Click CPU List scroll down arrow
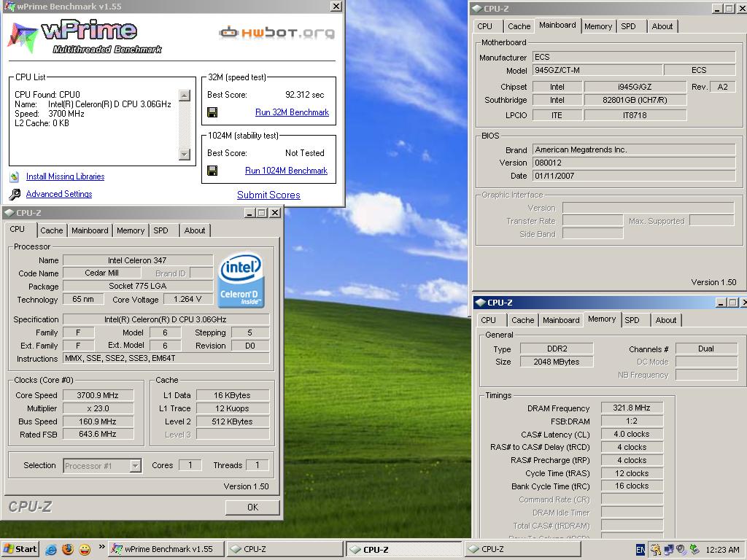 [x=185, y=155]
